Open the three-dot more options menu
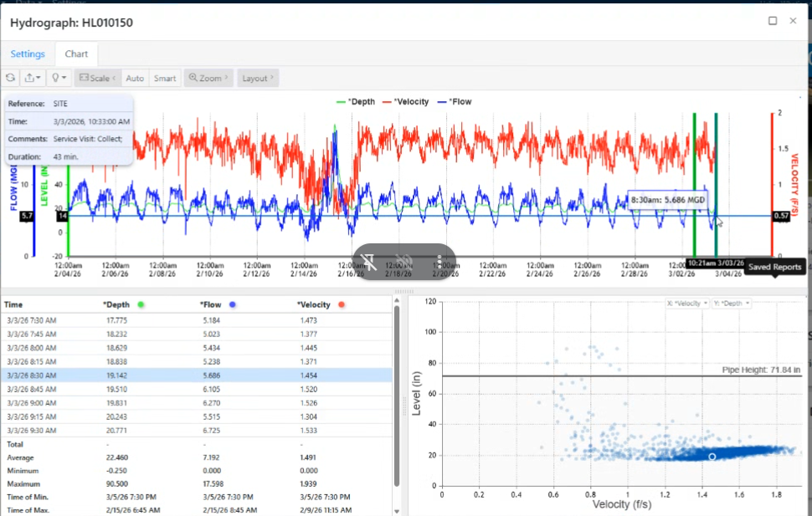This screenshot has height=516, width=812. (x=439, y=262)
